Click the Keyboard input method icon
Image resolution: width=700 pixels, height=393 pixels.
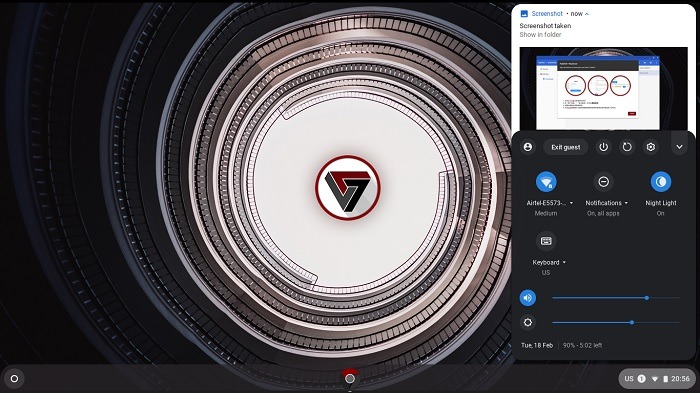click(x=546, y=241)
